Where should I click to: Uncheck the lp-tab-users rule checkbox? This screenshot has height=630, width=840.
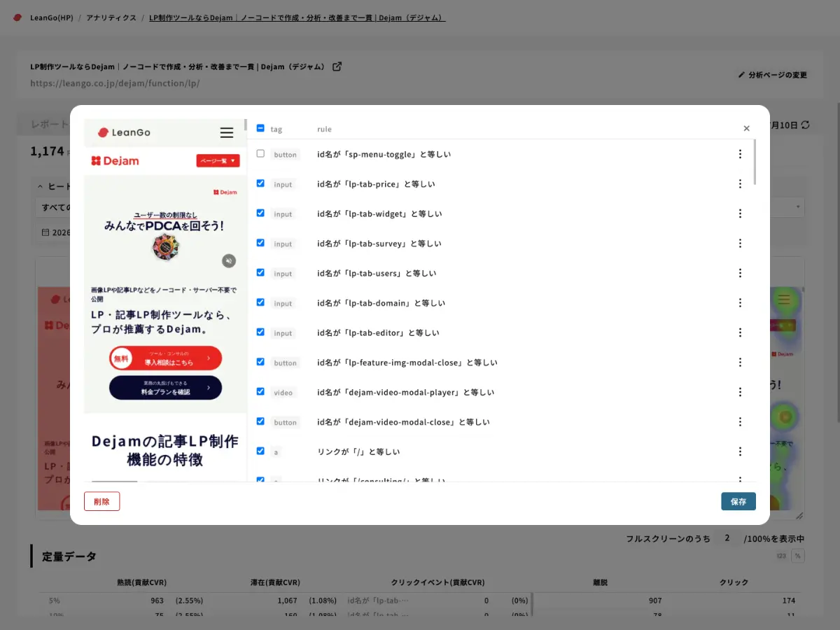tap(260, 272)
